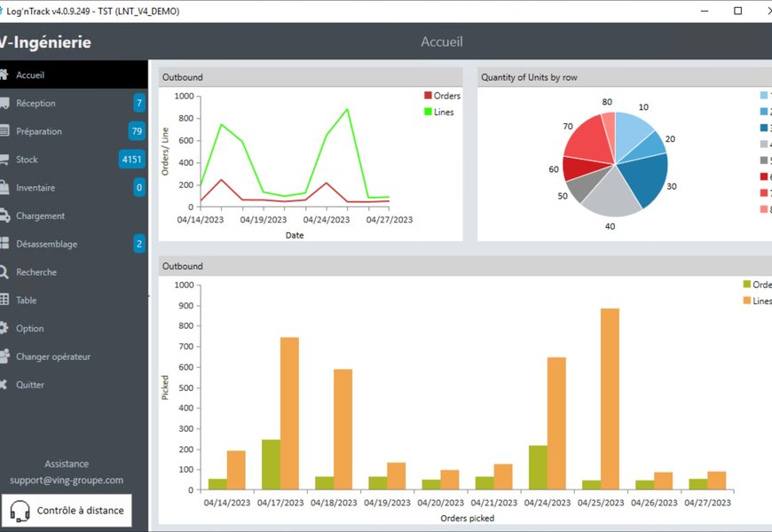
Task: Click the Désassemblage blocks icon
Action: pos(4,244)
